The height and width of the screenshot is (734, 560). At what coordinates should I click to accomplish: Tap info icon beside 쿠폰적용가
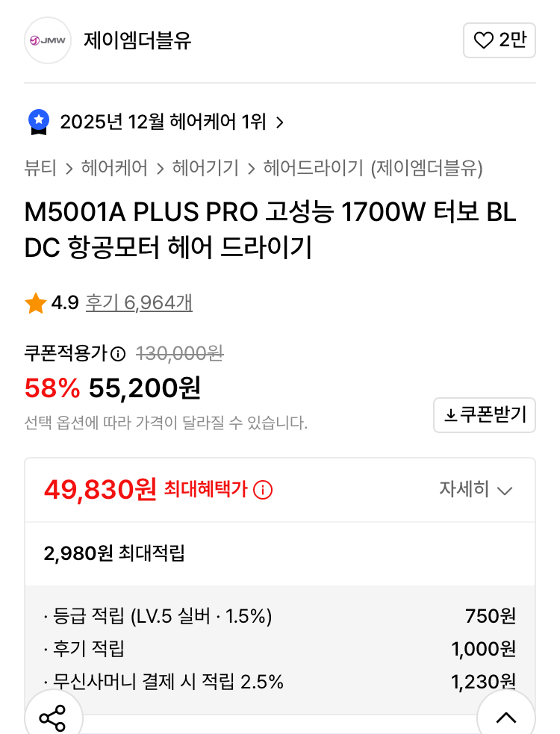pyautogui.click(x=118, y=353)
